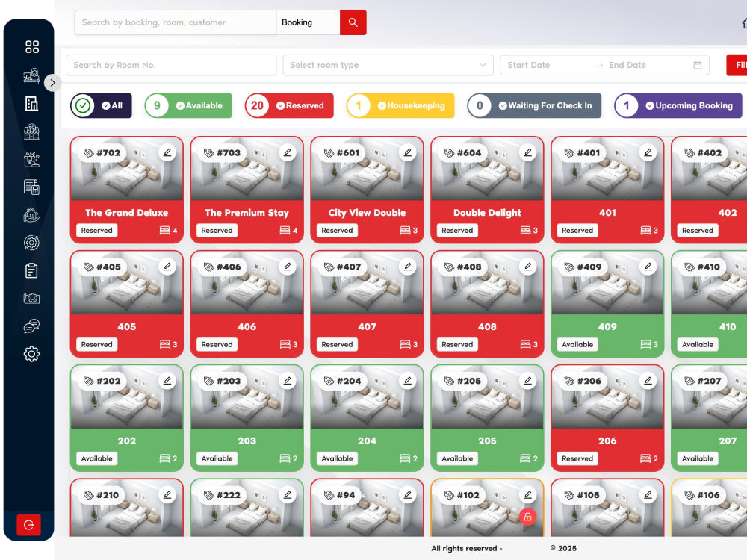This screenshot has height=560, width=747.
Task: Filter rooms by Waiting For Check In
Action: [534, 106]
